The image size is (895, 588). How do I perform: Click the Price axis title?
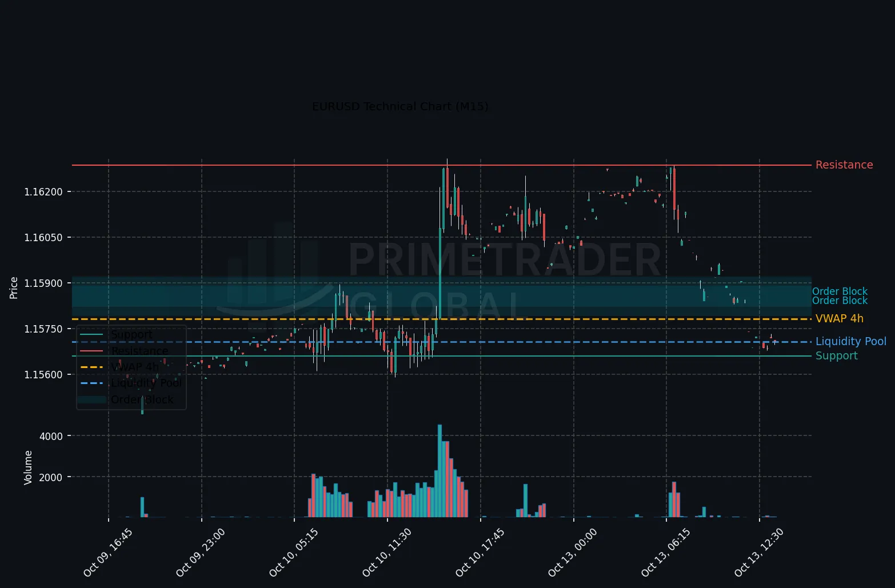(14, 288)
